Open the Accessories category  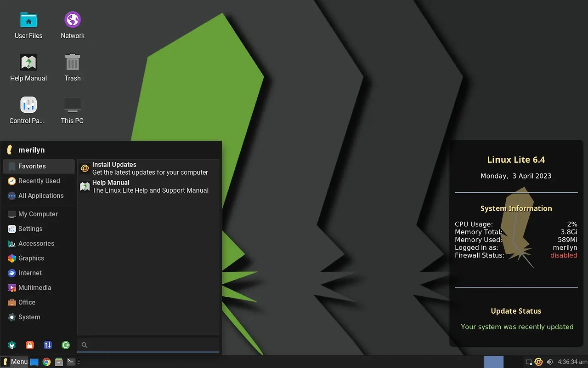coord(39,243)
